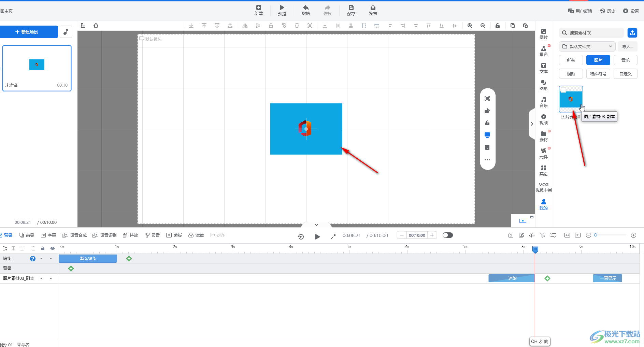Open the 音乐 sidebar panel
644x347 pixels.
(x=544, y=102)
